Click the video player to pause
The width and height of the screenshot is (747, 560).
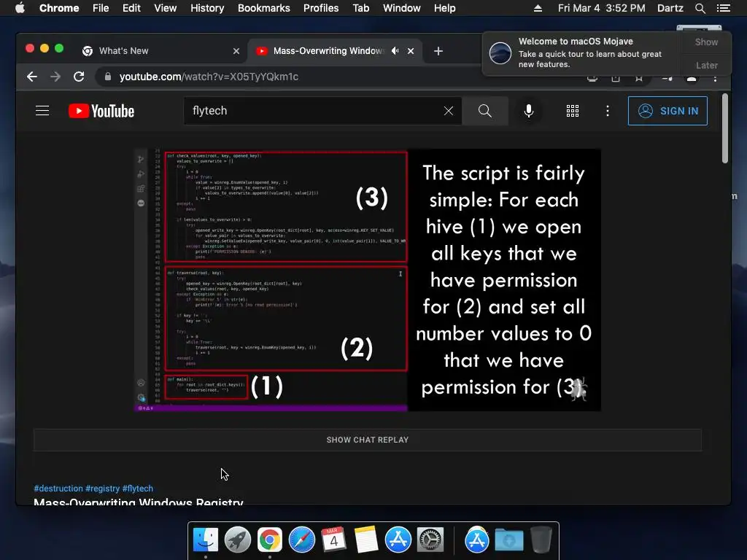click(368, 280)
